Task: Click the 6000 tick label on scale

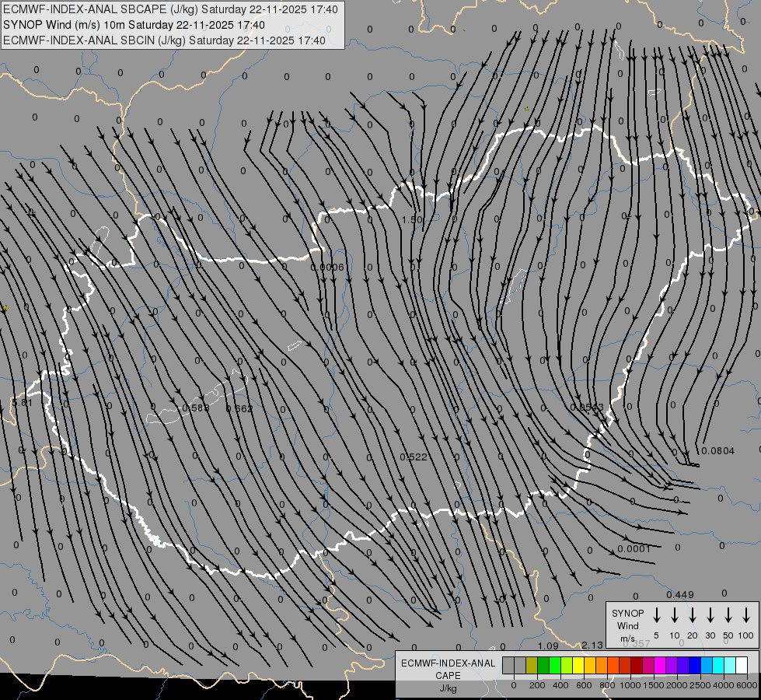Action: pyautogui.click(x=748, y=685)
